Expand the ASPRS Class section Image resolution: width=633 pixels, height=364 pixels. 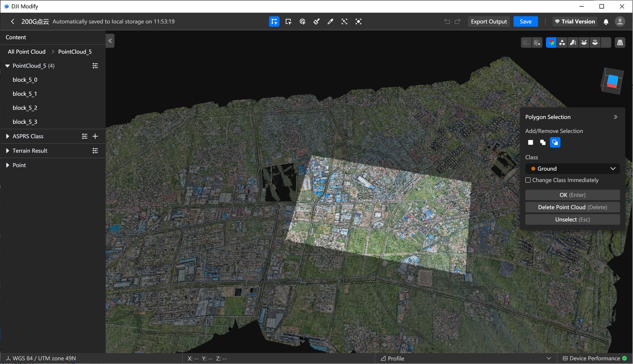coord(8,136)
